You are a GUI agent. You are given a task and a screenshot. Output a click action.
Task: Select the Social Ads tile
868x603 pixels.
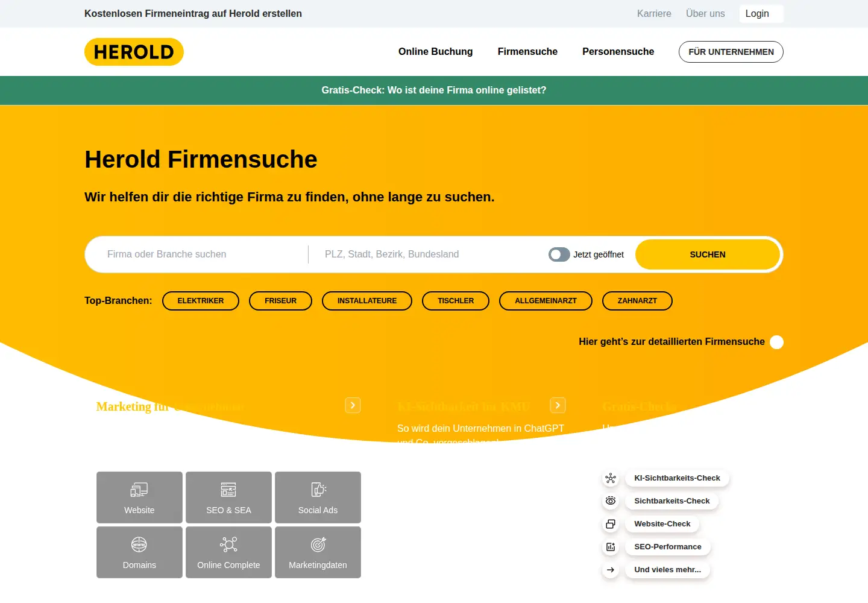pos(318,497)
